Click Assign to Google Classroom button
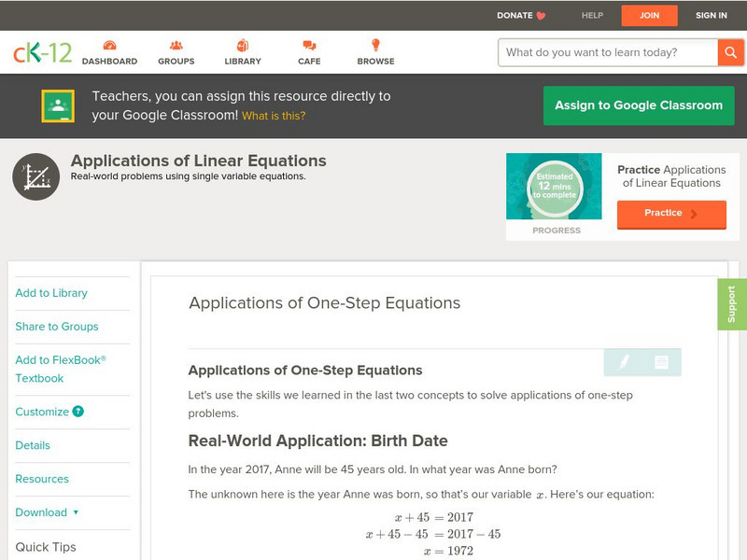The width and height of the screenshot is (747, 560). 639,105
